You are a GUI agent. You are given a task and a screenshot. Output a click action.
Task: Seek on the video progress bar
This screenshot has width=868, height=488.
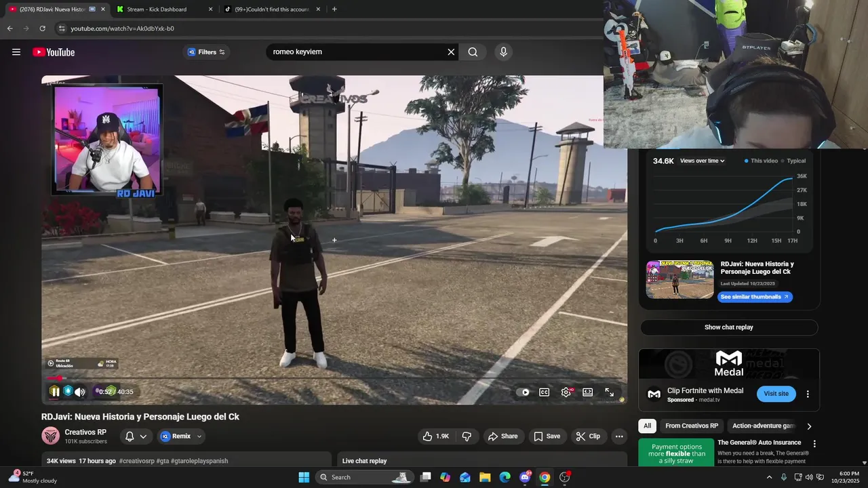point(334,378)
